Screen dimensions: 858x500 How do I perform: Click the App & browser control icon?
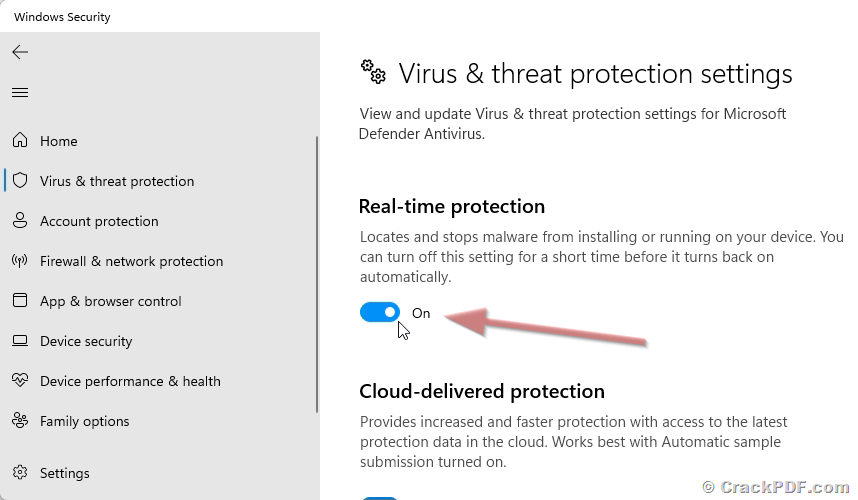pos(20,301)
